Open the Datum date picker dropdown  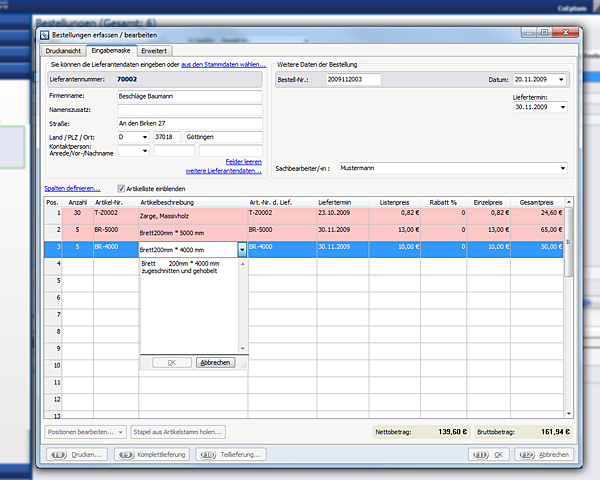point(561,80)
